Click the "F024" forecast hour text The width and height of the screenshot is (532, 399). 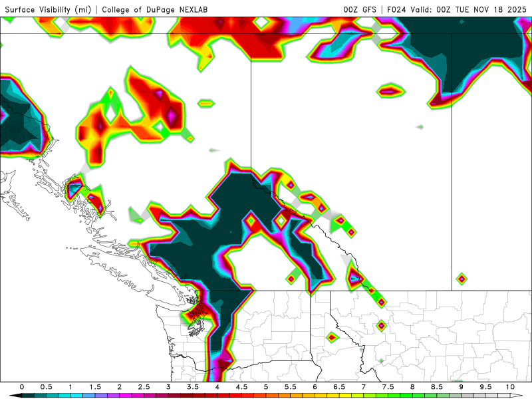(x=396, y=9)
